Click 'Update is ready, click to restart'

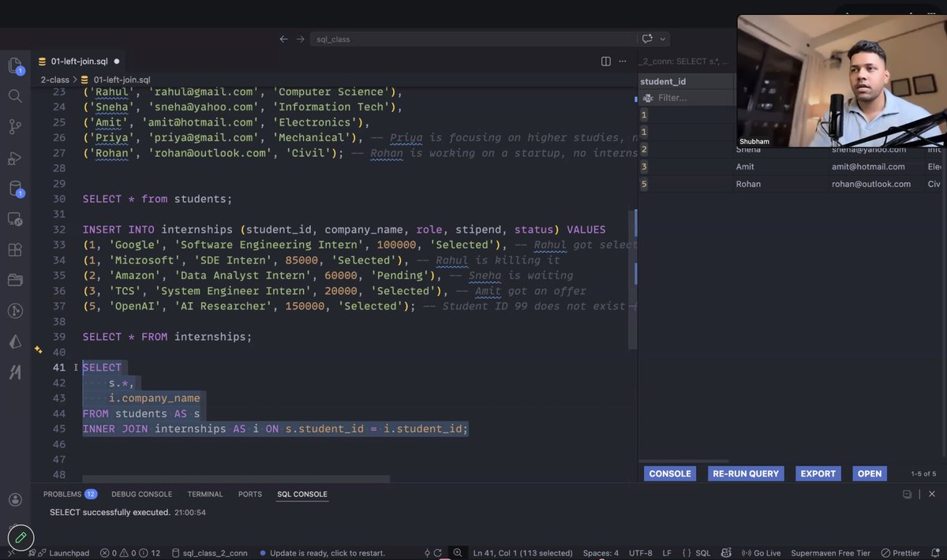point(321,553)
